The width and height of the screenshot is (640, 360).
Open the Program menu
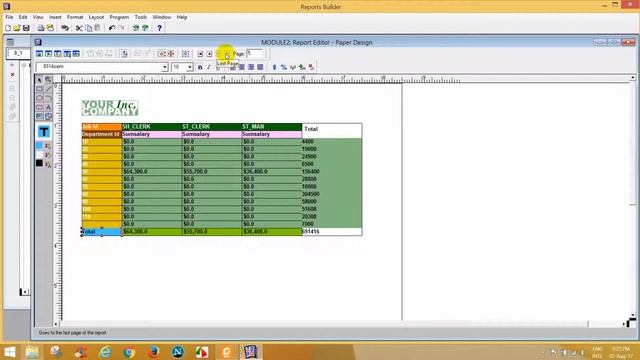[x=119, y=17]
